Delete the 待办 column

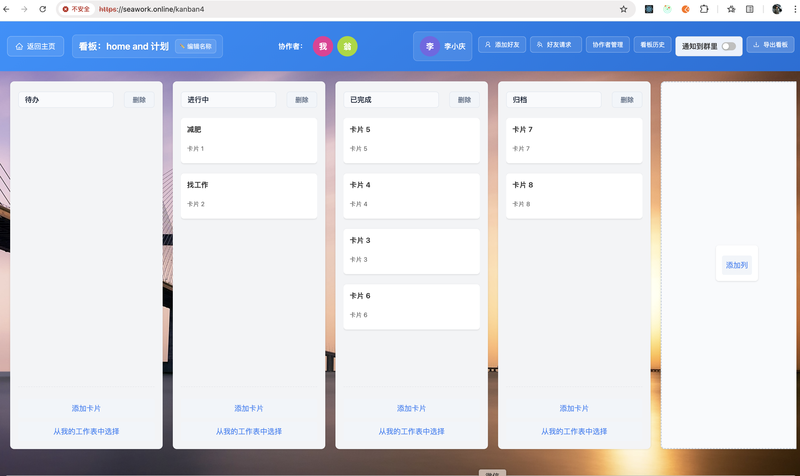[139, 99]
